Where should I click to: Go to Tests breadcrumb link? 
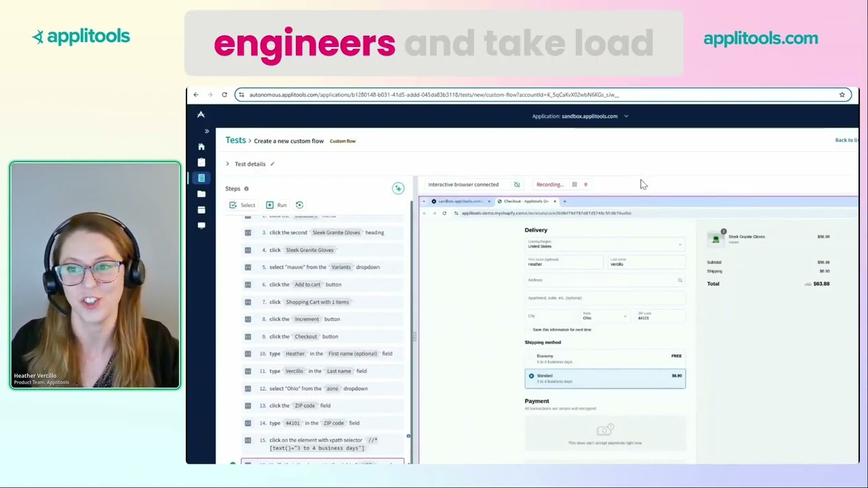pyautogui.click(x=235, y=140)
